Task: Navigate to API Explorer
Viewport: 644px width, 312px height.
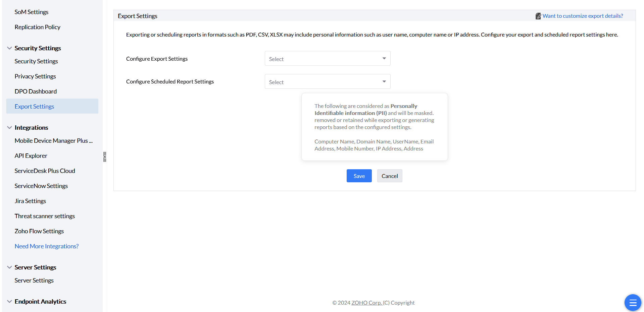Action: pos(31,156)
